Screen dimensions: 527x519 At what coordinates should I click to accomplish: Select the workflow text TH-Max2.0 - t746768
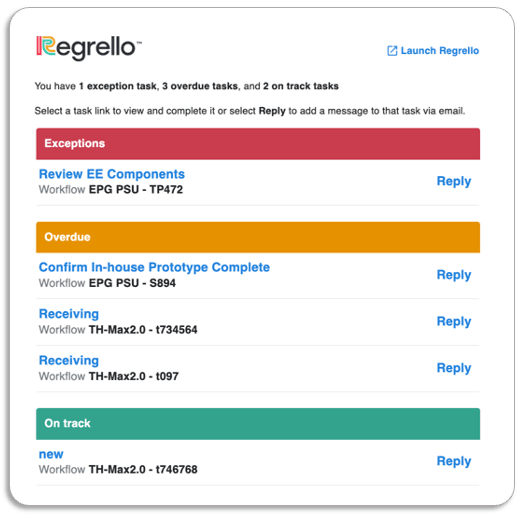(x=143, y=470)
